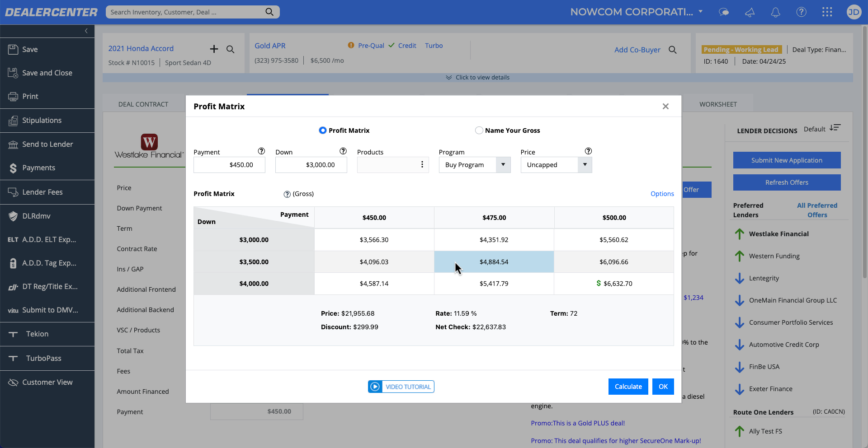Click the Down input field
The image size is (868, 448).
click(x=311, y=165)
